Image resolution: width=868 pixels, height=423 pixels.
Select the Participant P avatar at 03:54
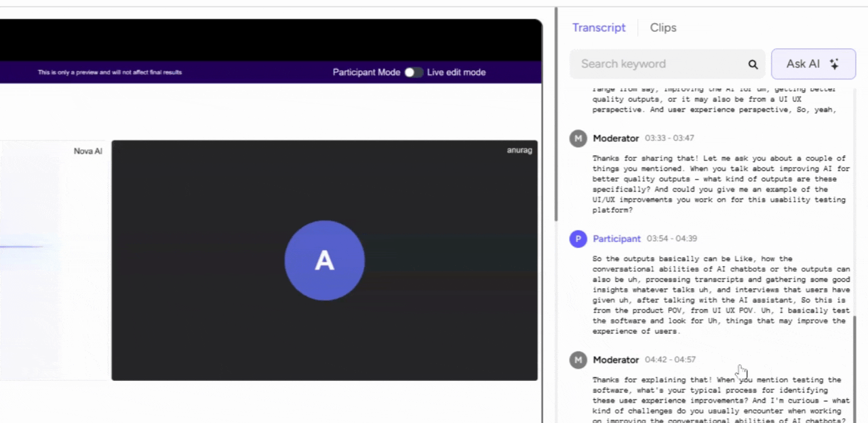coord(578,239)
